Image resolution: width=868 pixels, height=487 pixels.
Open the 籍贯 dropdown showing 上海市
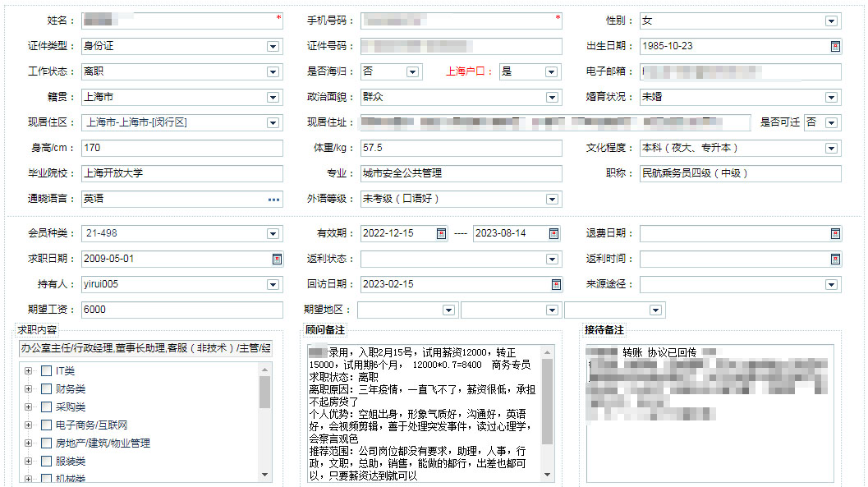tap(273, 98)
